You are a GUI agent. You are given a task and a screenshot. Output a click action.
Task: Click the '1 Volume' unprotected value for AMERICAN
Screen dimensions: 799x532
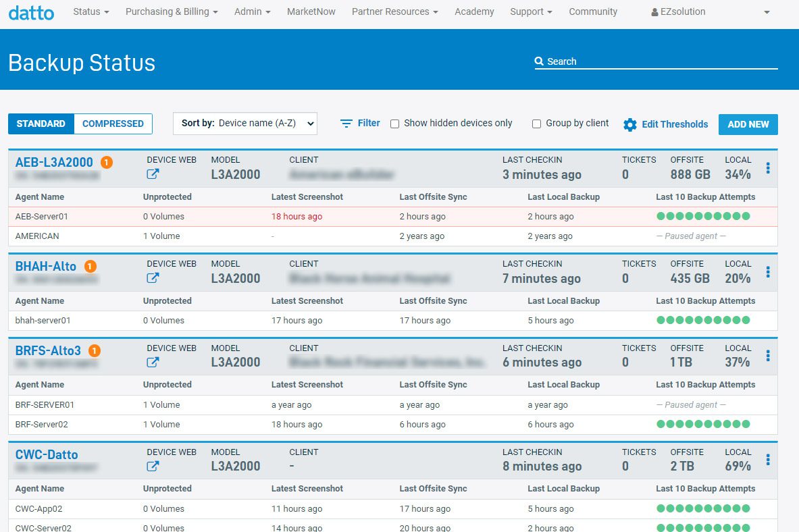point(161,236)
